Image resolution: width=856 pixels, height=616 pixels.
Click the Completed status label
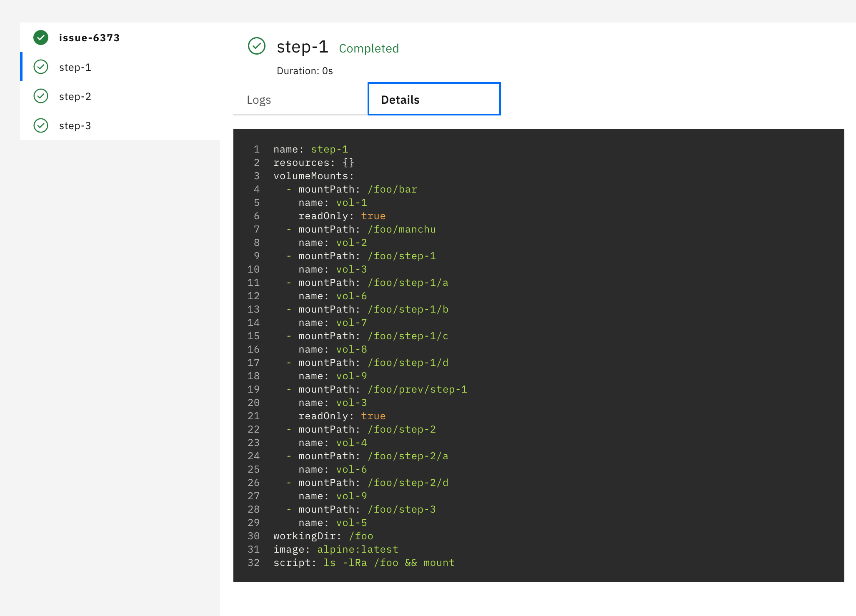pos(369,48)
